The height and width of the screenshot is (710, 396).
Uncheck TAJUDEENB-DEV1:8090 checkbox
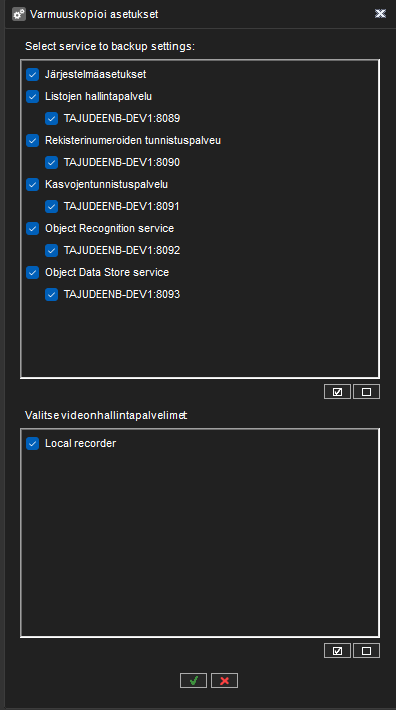(52, 163)
